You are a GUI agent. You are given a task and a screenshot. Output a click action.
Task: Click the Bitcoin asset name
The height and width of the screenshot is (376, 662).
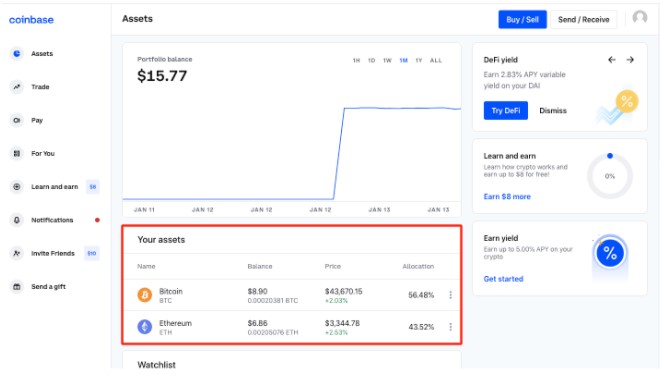(171, 291)
